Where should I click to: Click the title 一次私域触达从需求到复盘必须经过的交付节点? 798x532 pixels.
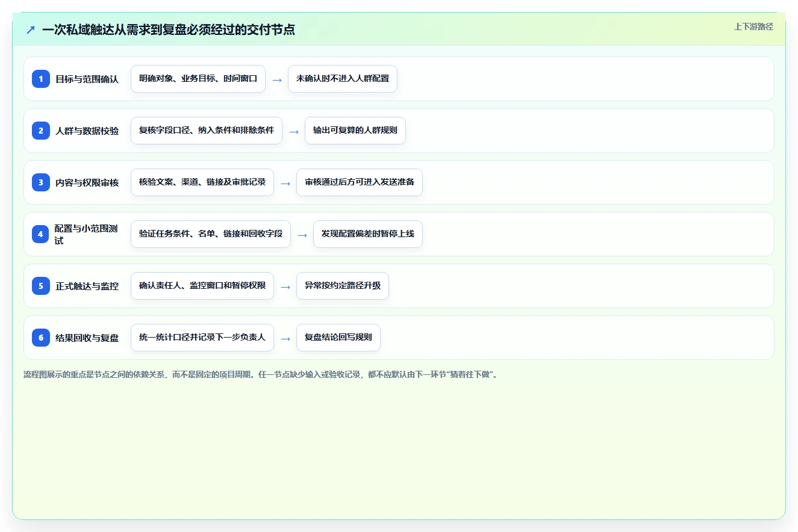point(169,29)
